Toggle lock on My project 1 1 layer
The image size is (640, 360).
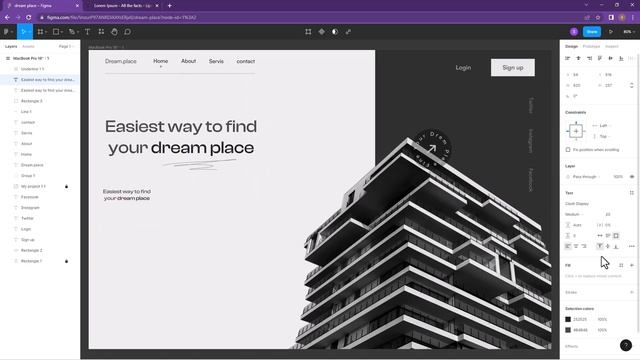coord(67,187)
